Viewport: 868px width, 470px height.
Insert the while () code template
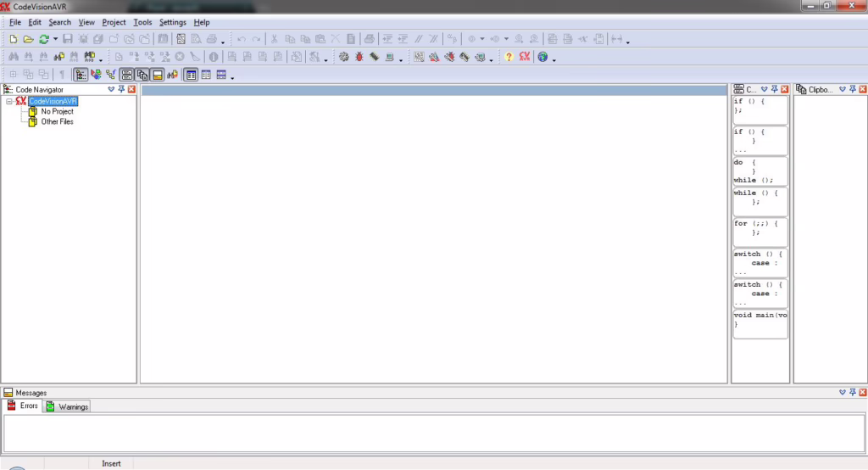tap(760, 202)
